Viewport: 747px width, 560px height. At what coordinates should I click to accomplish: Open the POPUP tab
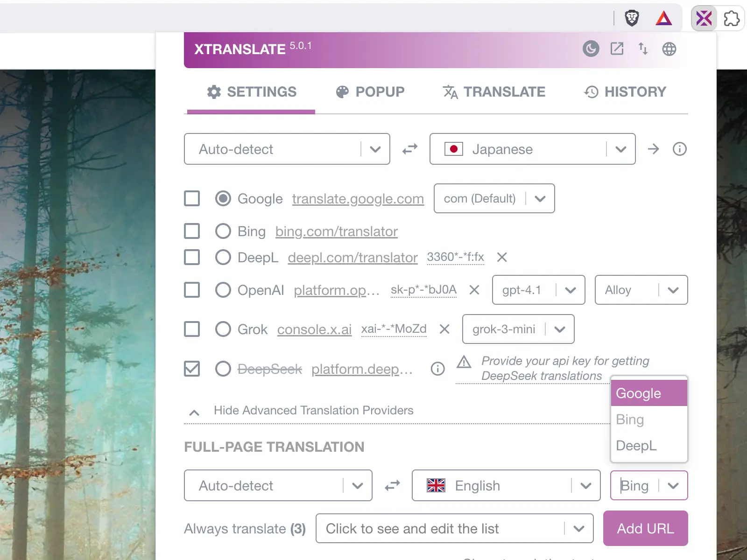[x=370, y=92]
